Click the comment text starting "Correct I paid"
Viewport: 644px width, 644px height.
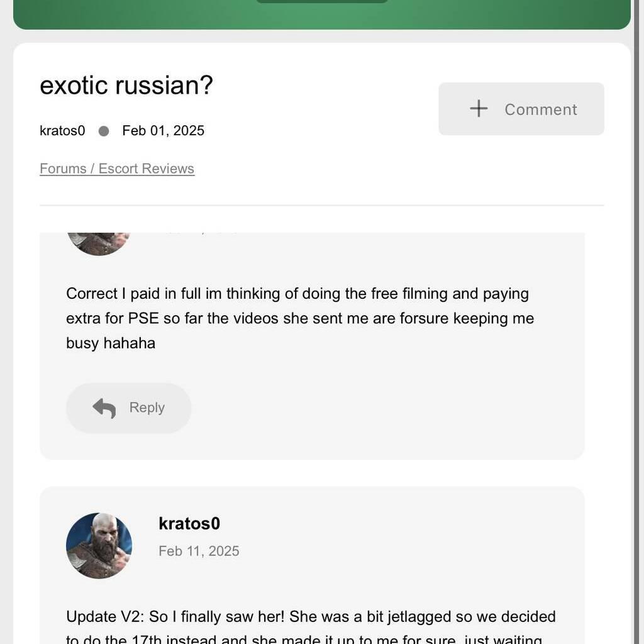(x=299, y=318)
